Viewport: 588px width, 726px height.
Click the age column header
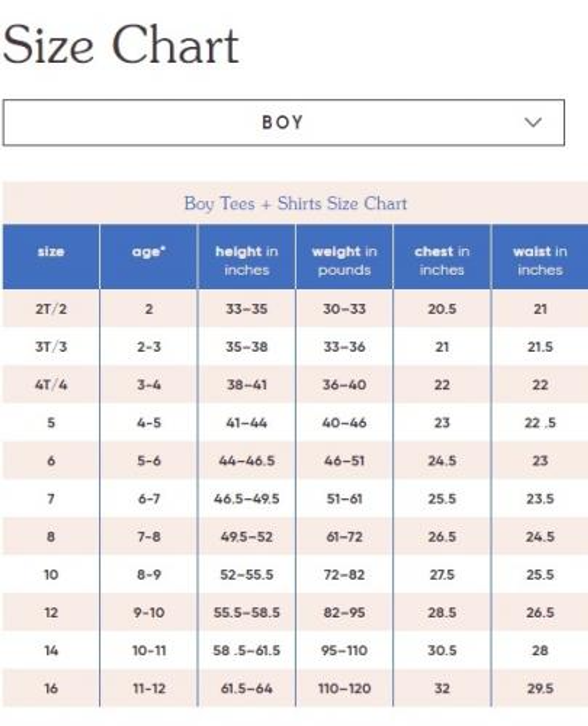(149, 252)
